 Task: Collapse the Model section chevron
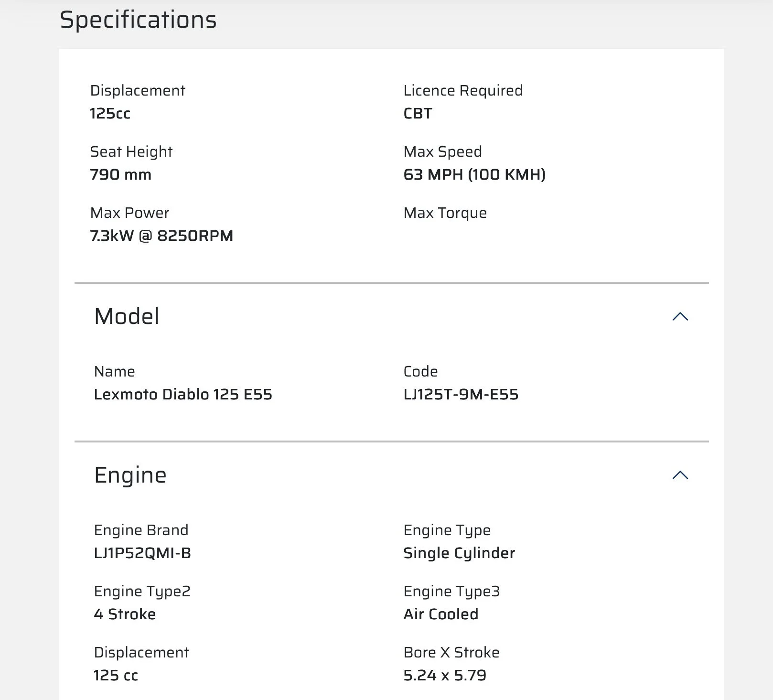pos(680,316)
